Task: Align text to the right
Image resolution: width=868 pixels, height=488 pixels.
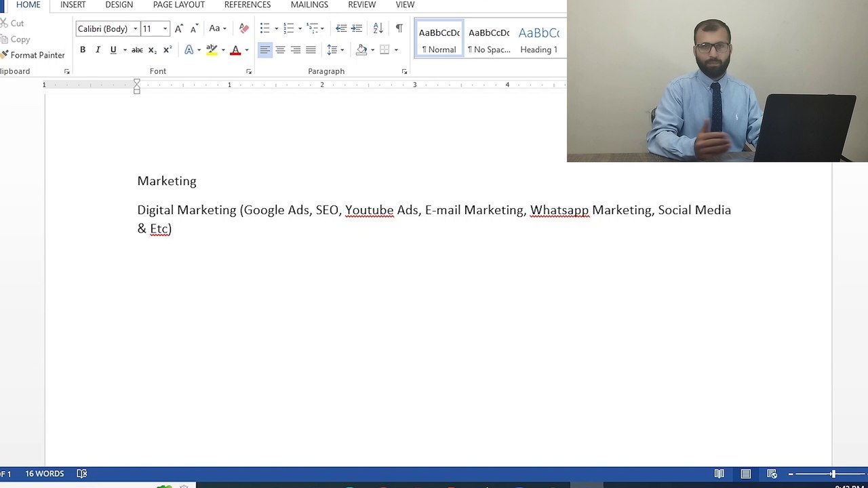Action: pyautogui.click(x=296, y=49)
